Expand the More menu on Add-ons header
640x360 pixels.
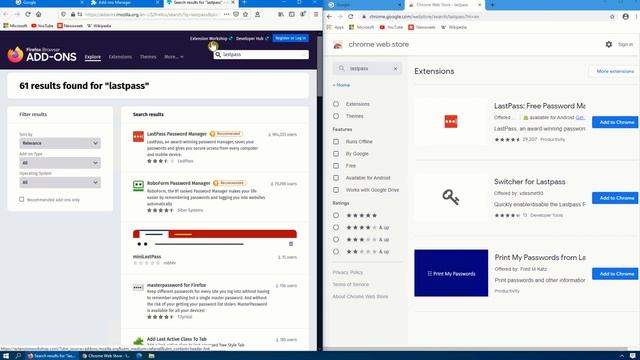pyautogui.click(x=174, y=57)
